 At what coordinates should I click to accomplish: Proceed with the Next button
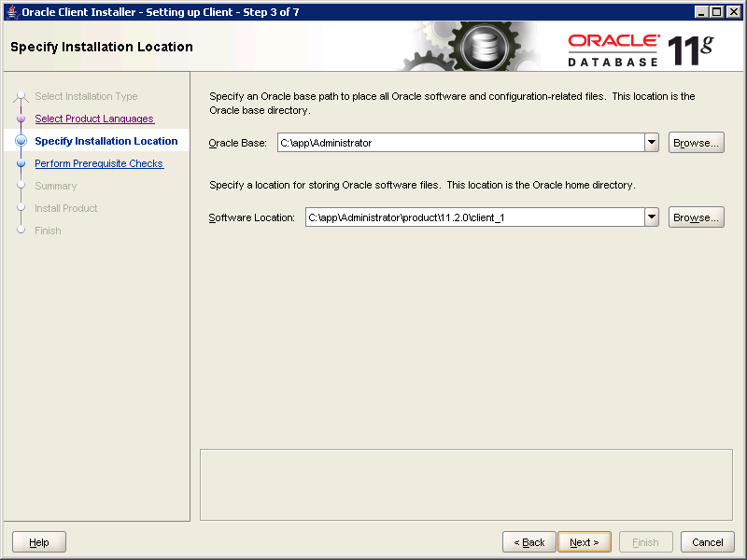[x=585, y=542]
